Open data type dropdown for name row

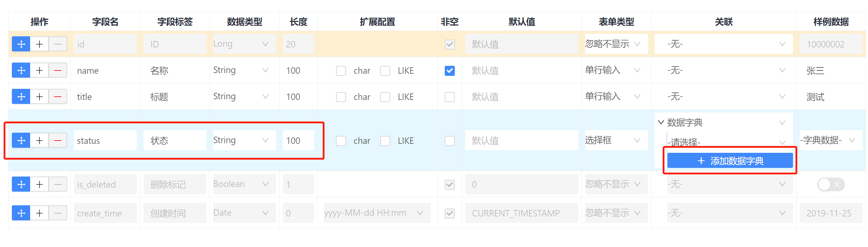click(x=244, y=70)
